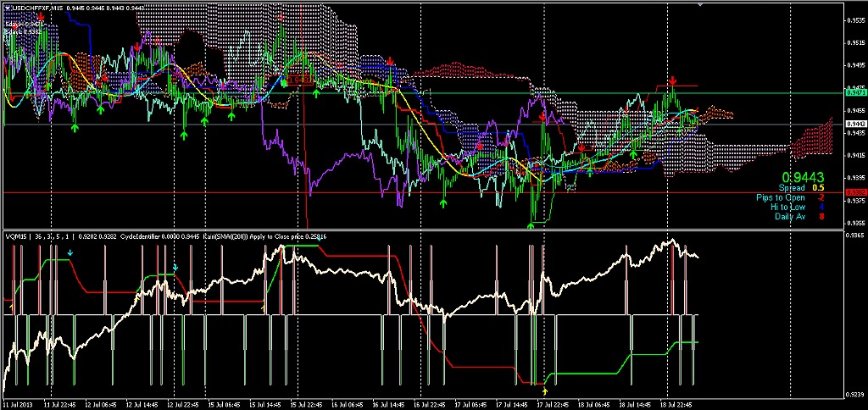Click the 17 Jul 06:45 time label
The height and width of the screenshot is (410, 868).
[x=471, y=404]
